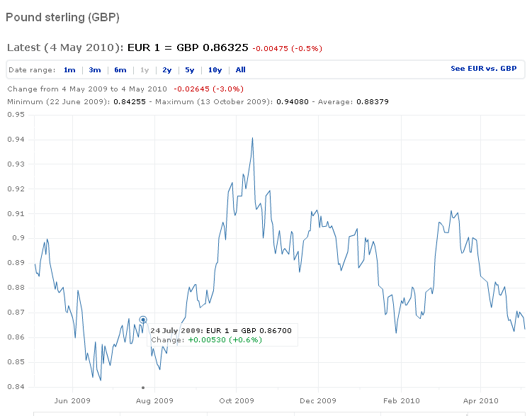Click the Oct 2009 x-axis label
Image resolution: width=532 pixels, height=416 pixels.
point(237,400)
